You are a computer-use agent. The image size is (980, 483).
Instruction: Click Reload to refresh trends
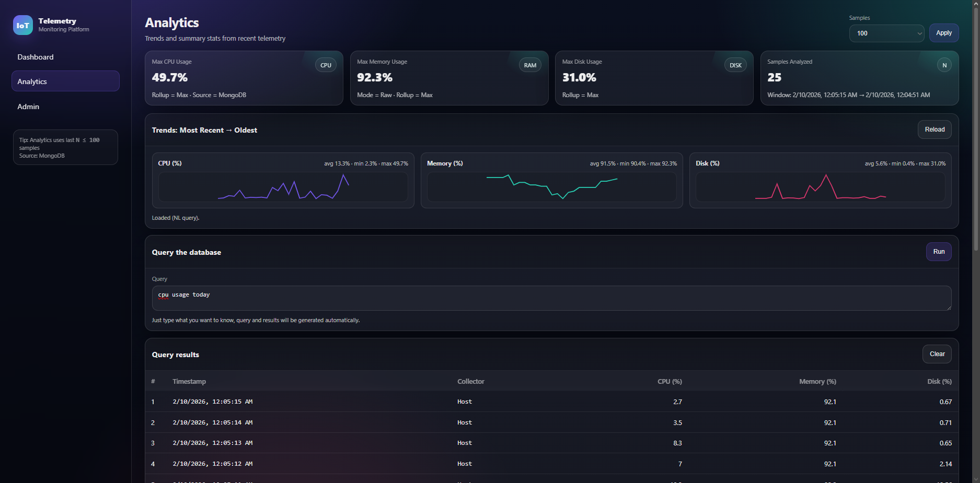[935, 129]
